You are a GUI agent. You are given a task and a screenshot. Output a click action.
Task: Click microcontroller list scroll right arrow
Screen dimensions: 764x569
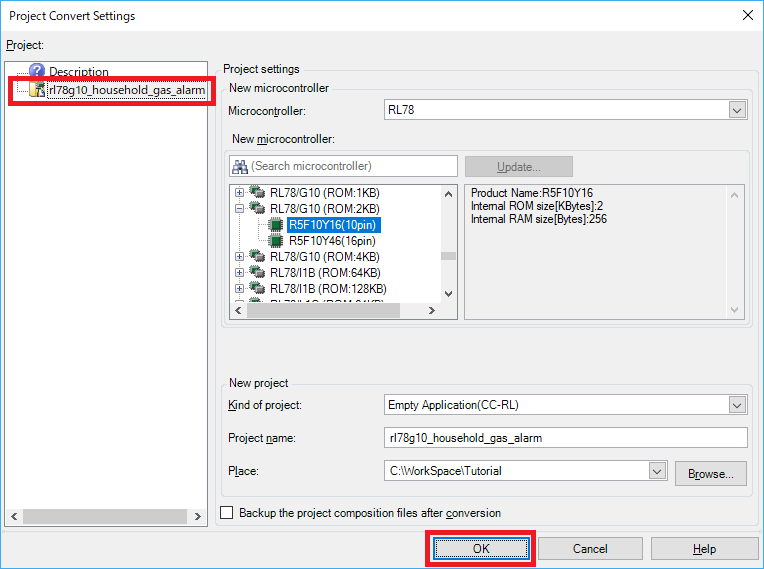432,310
